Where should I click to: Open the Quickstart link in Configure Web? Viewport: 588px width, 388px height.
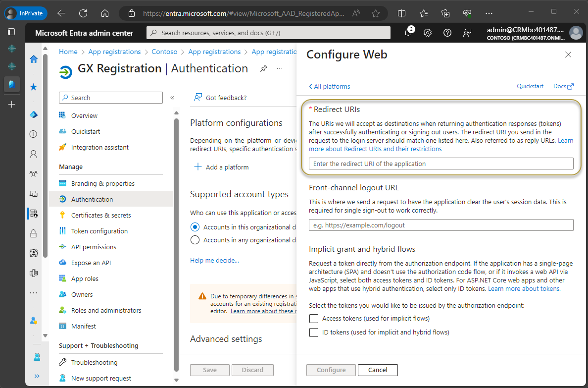click(530, 86)
